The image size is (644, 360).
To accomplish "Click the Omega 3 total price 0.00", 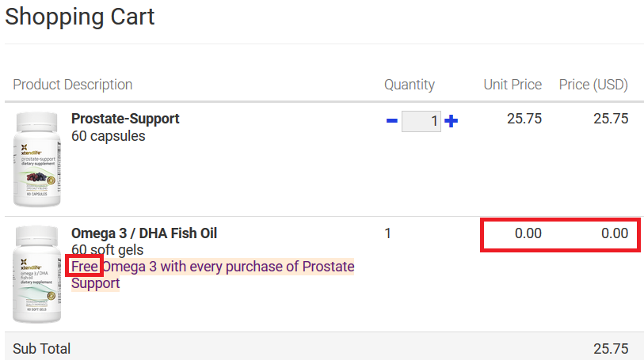I will (615, 233).
